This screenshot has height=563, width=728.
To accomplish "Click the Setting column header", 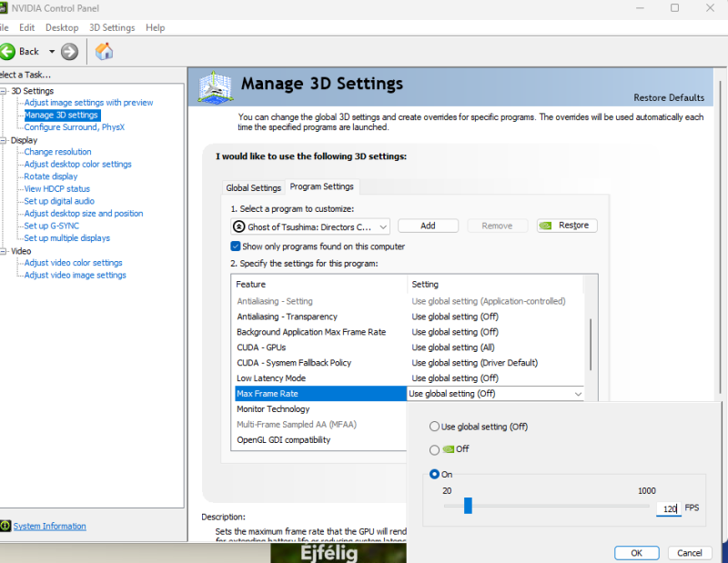I will click(495, 284).
